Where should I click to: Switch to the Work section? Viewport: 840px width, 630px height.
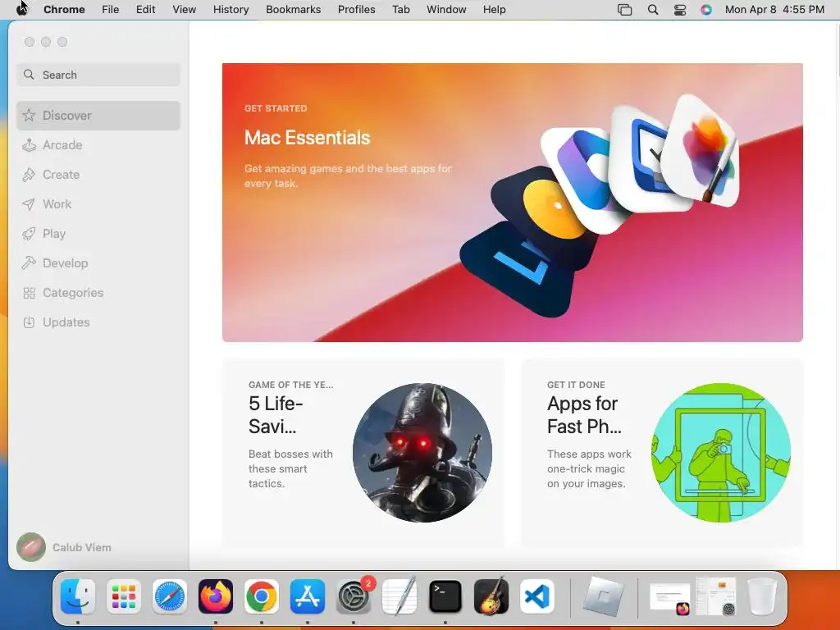98,204
